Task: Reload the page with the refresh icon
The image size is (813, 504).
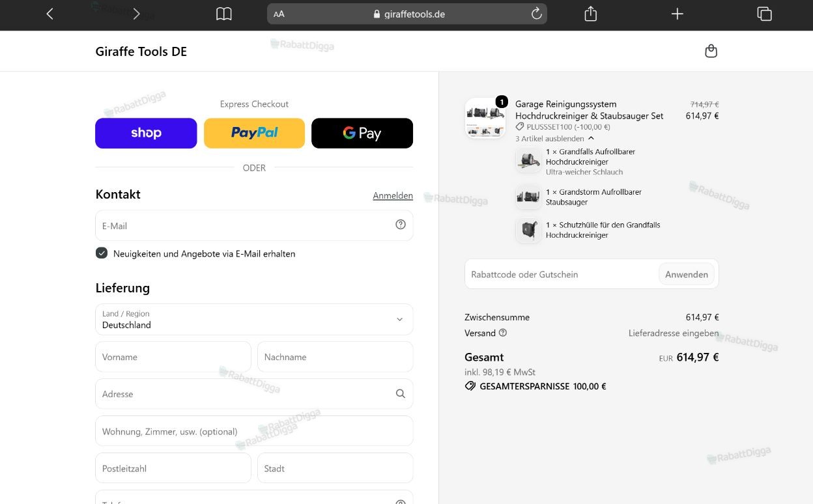Action: pyautogui.click(x=536, y=14)
